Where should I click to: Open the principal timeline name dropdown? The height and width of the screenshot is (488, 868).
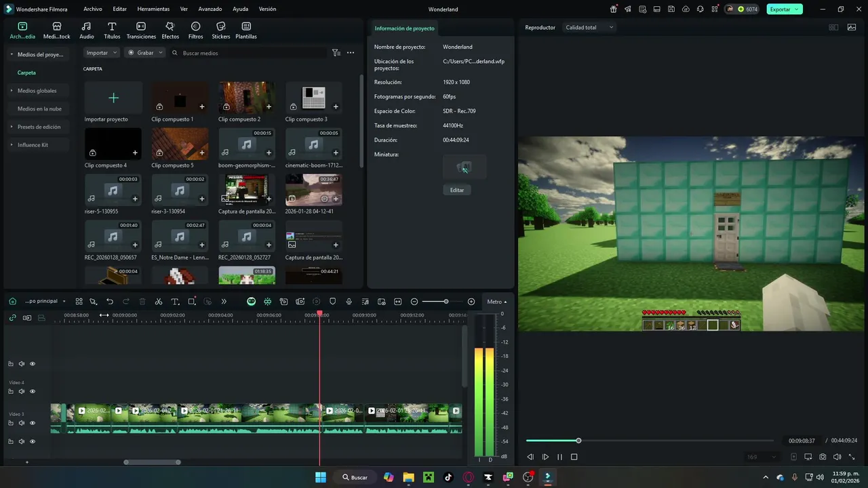point(45,302)
